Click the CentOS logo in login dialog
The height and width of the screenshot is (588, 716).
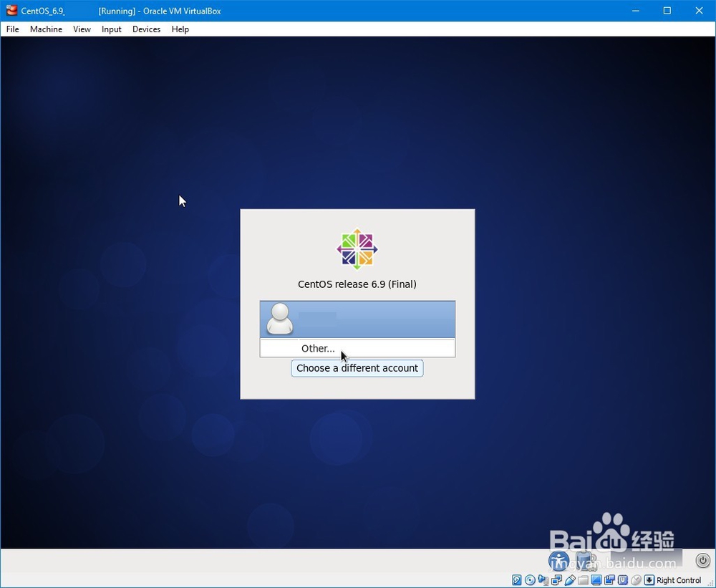click(357, 249)
